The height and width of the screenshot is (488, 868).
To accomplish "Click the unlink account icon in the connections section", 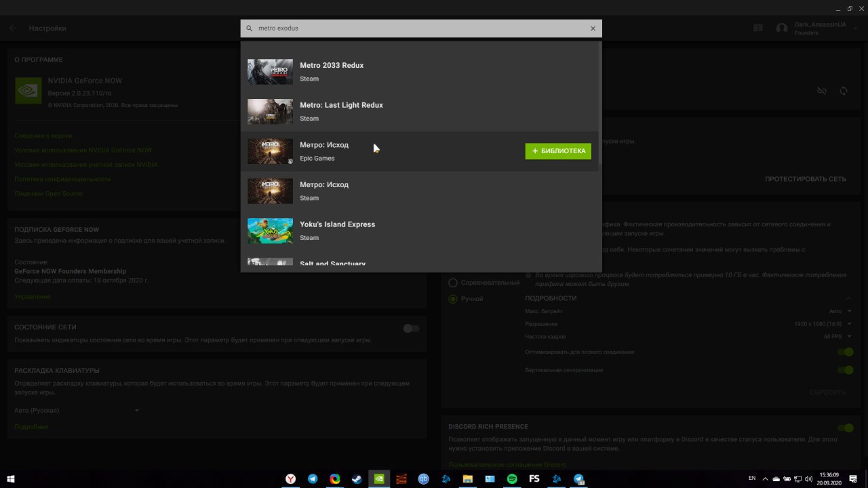I will pos(822,91).
